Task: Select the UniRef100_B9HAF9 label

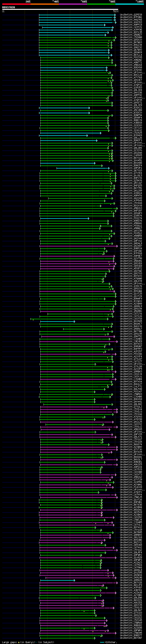Action: tap(131, 299)
